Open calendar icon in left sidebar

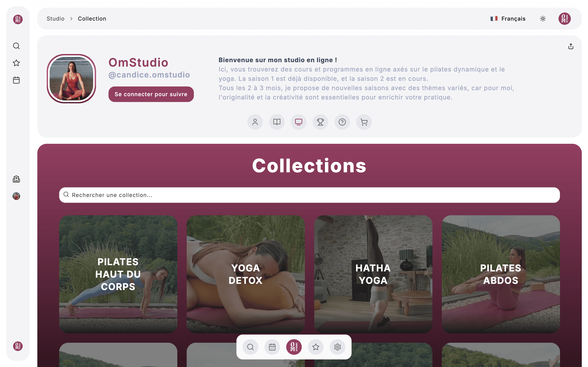pyautogui.click(x=16, y=80)
